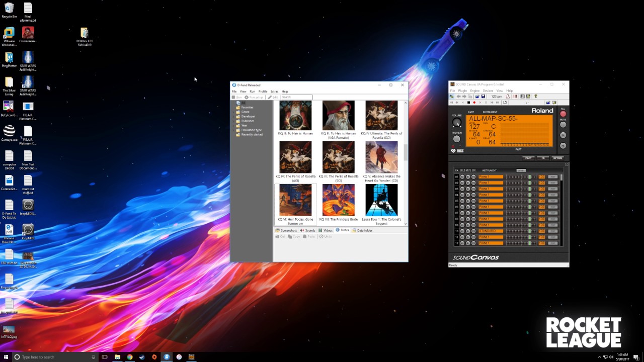Select KQ VII: The Princeless Bride thumbnail
Image resolution: width=644 pixels, height=362 pixels.
pyautogui.click(x=338, y=200)
